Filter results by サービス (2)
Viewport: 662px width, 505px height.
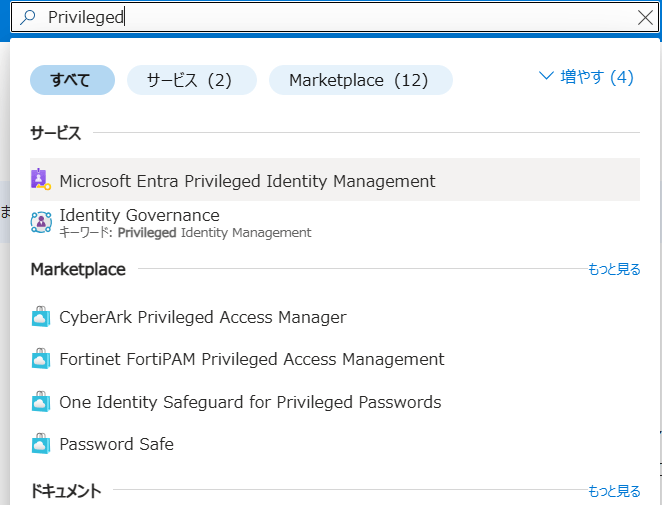[x=192, y=80]
